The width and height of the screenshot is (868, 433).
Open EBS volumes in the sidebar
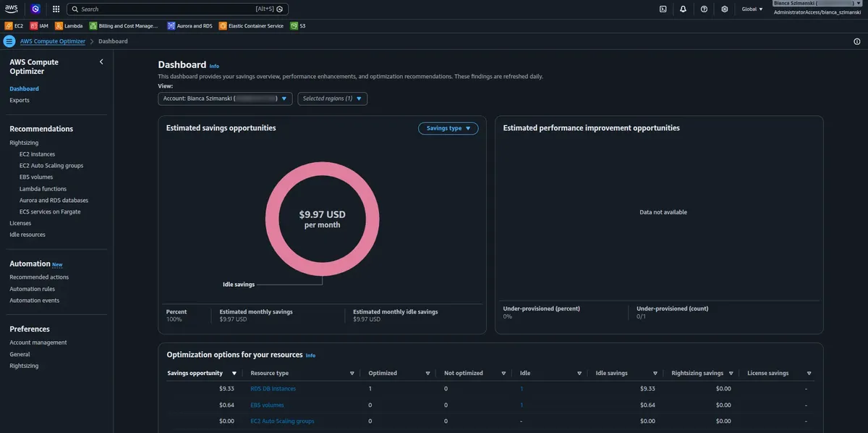[x=36, y=177]
